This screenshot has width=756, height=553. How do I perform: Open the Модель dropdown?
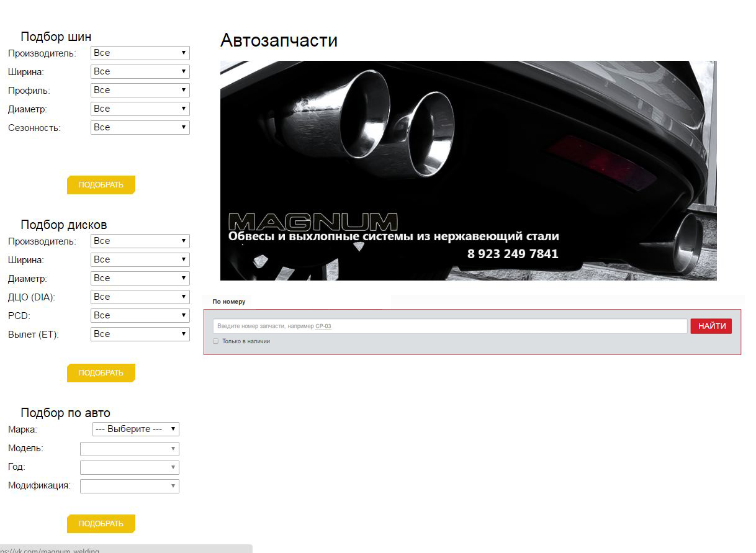(129, 449)
